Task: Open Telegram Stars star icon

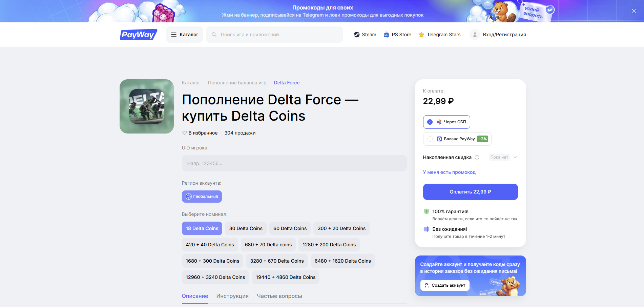Action: point(421,35)
